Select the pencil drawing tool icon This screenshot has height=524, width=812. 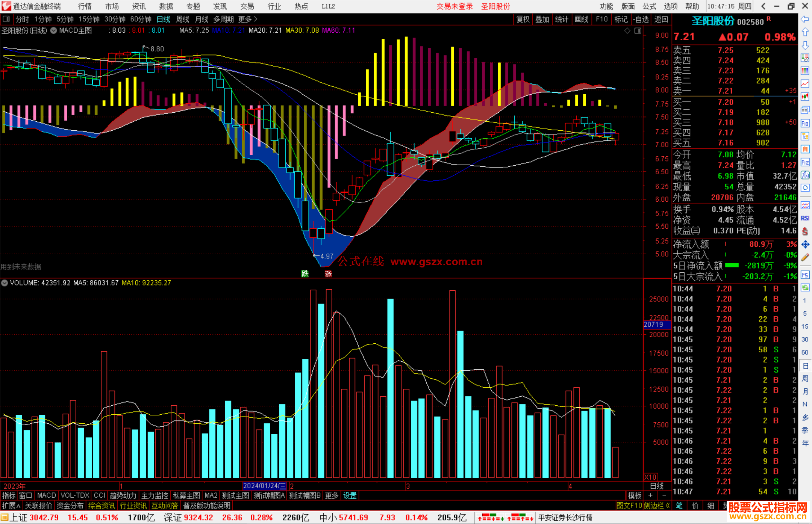(x=805, y=257)
